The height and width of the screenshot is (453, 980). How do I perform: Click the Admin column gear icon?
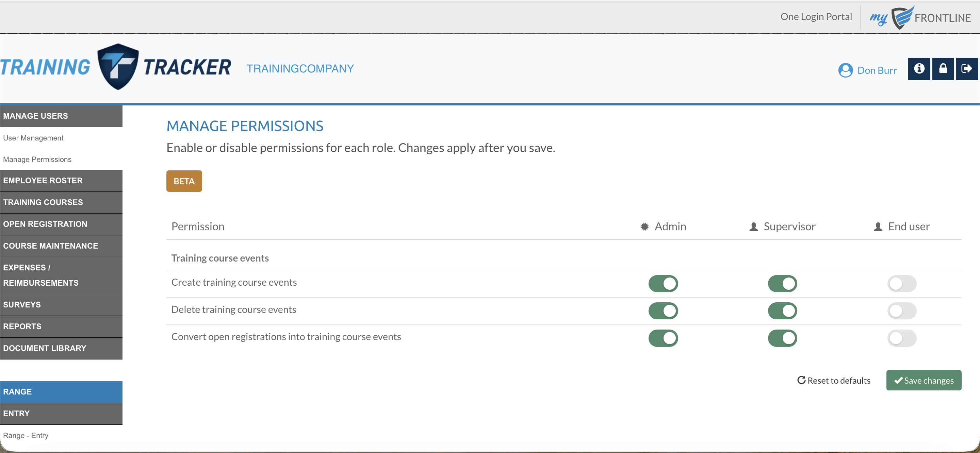[x=644, y=227]
